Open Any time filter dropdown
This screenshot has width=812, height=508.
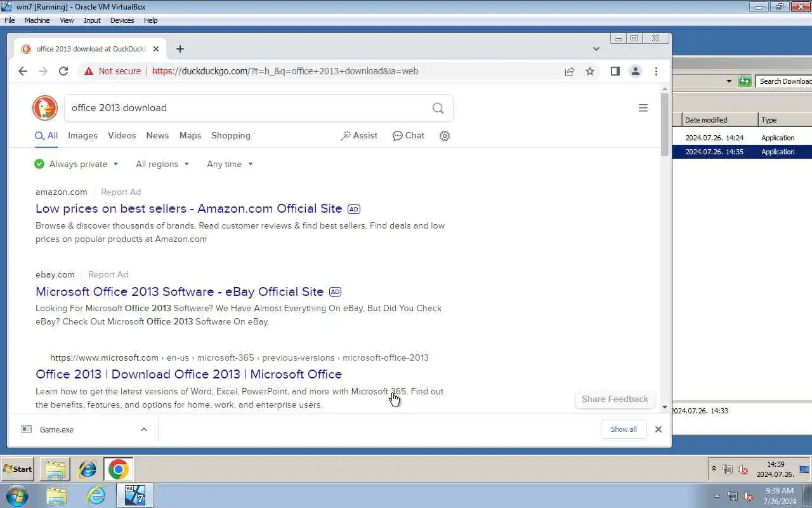coord(230,164)
